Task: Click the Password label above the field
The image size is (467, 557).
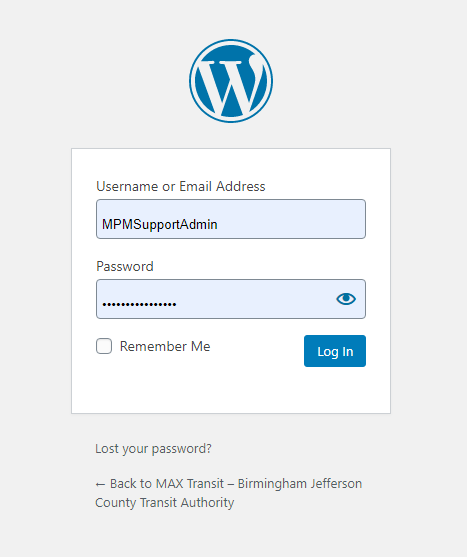Action: (x=125, y=266)
